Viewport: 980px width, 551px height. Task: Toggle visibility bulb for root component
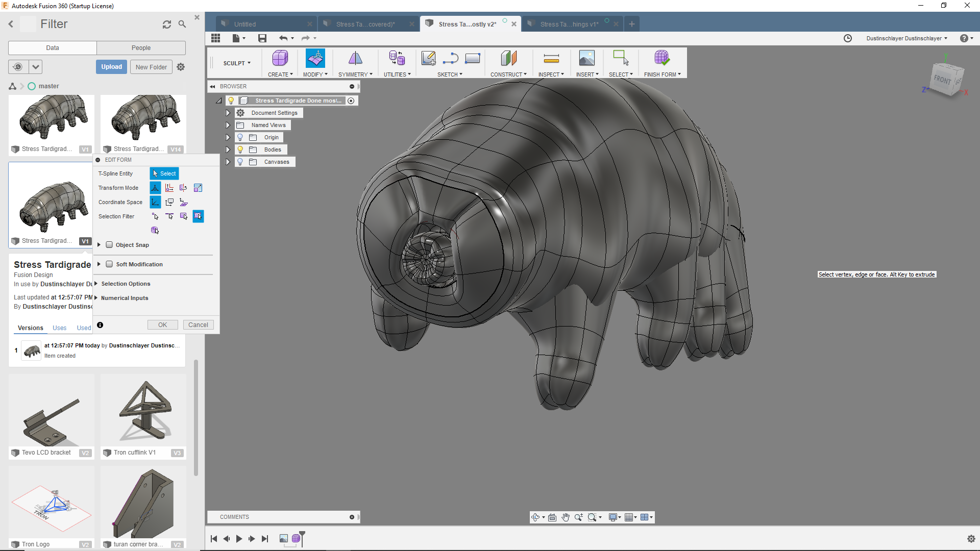231,101
